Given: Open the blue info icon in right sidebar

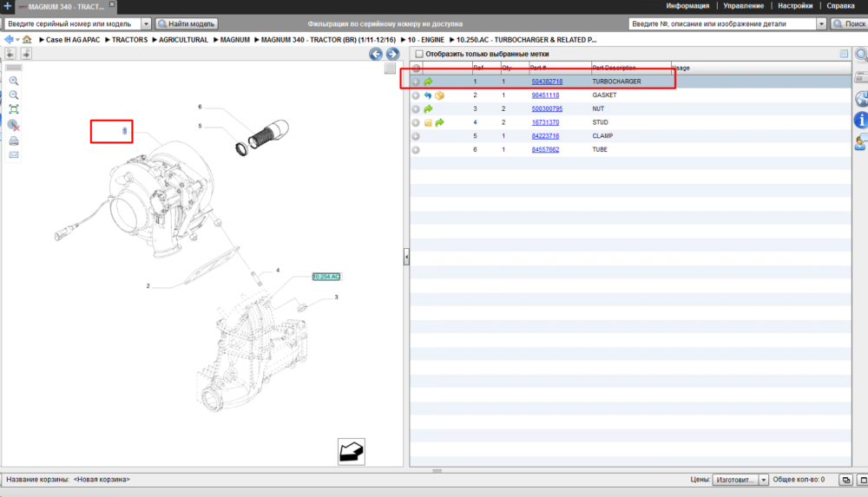Looking at the screenshot, I should click(x=861, y=120).
